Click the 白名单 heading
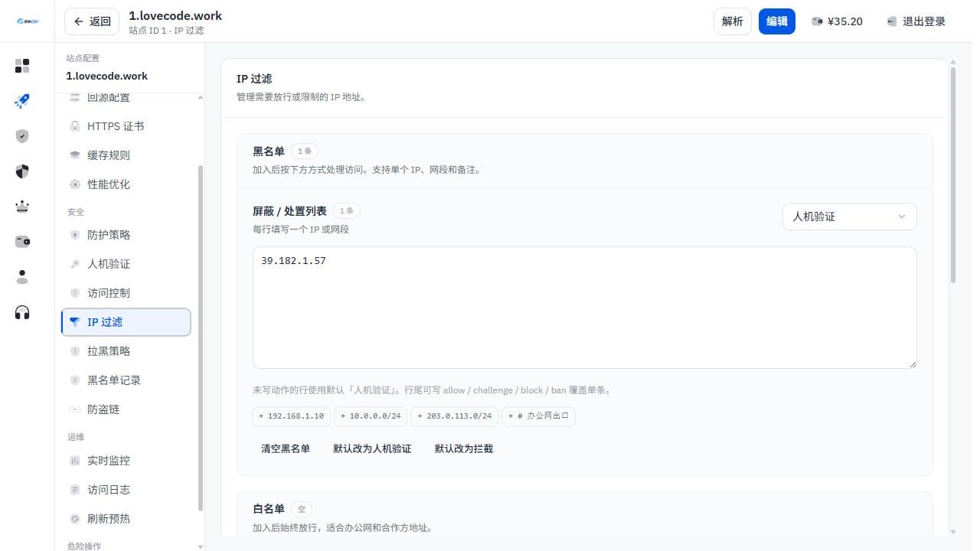980x551 pixels. coord(269,509)
